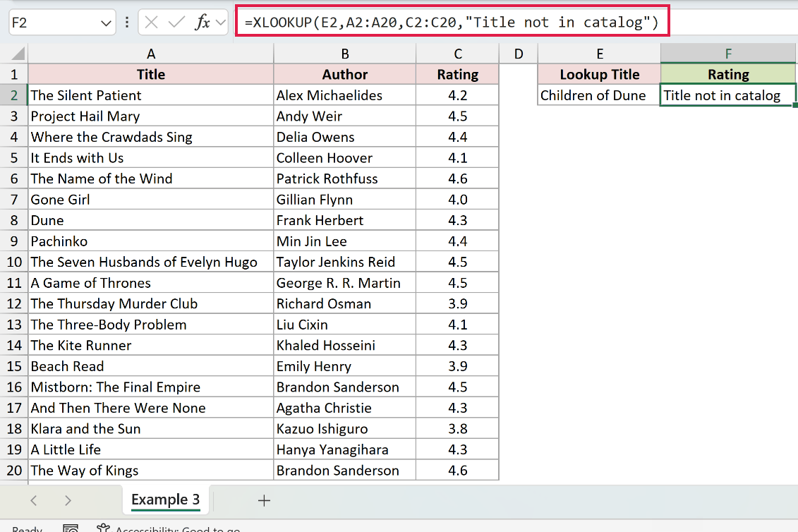
Task: Switch to the Example 3 sheet tab
Action: (165, 500)
